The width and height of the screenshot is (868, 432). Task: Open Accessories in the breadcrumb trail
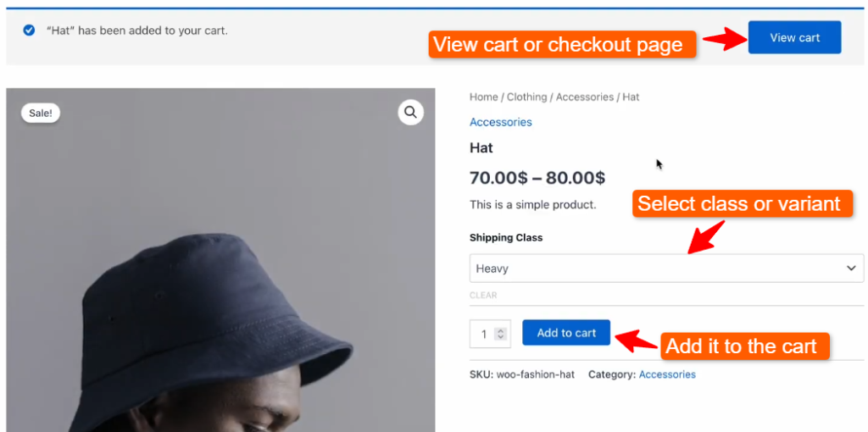pos(584,97)
